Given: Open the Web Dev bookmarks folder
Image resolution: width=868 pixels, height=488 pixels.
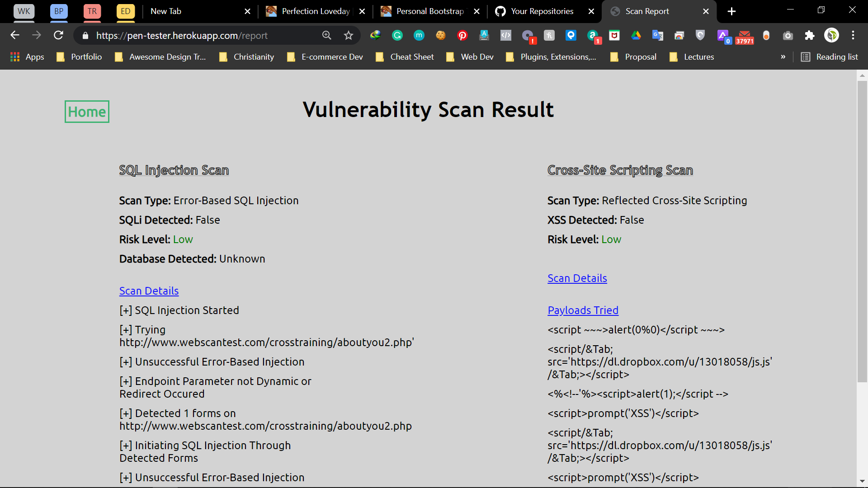Looking at the screenshot, I should pos(470,57).
